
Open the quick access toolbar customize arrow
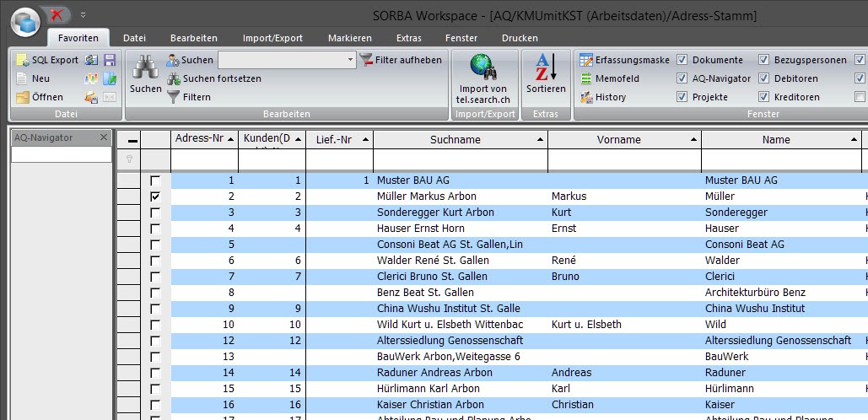(83, 15)
